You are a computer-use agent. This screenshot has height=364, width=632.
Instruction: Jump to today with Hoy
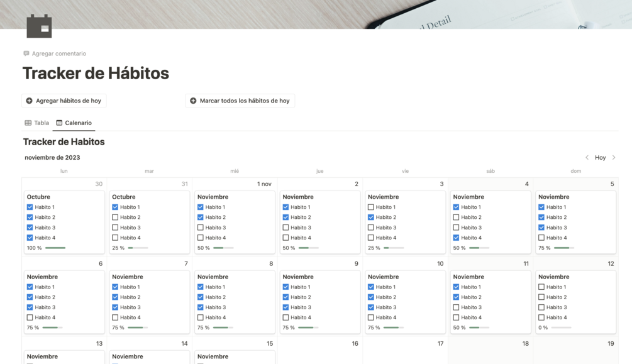(x=600, y=158)
